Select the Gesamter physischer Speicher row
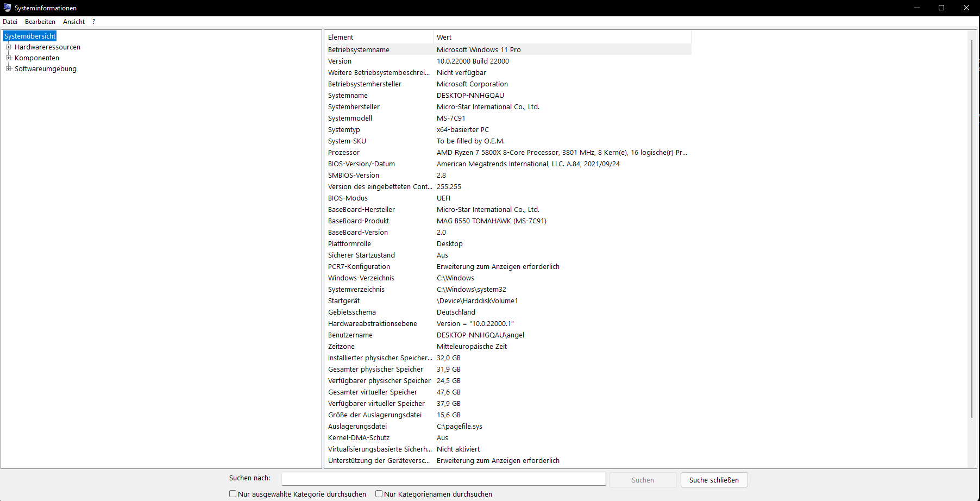 coord(508,369)
